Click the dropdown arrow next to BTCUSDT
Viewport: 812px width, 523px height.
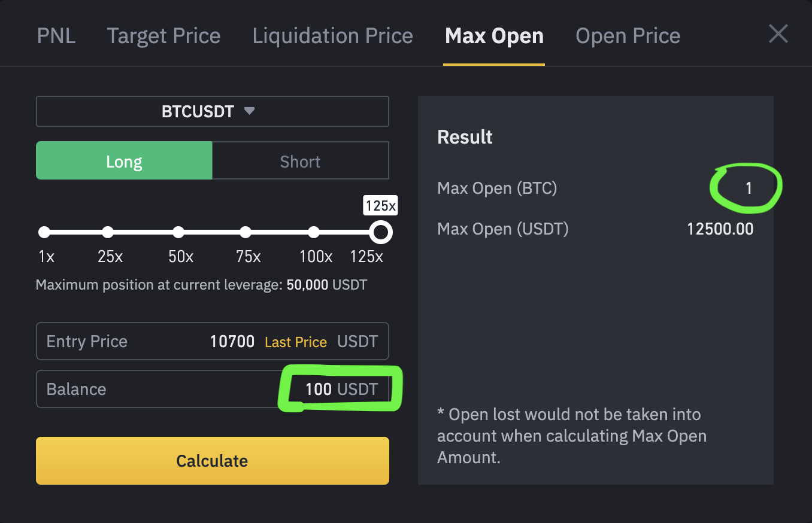point(250,111)
